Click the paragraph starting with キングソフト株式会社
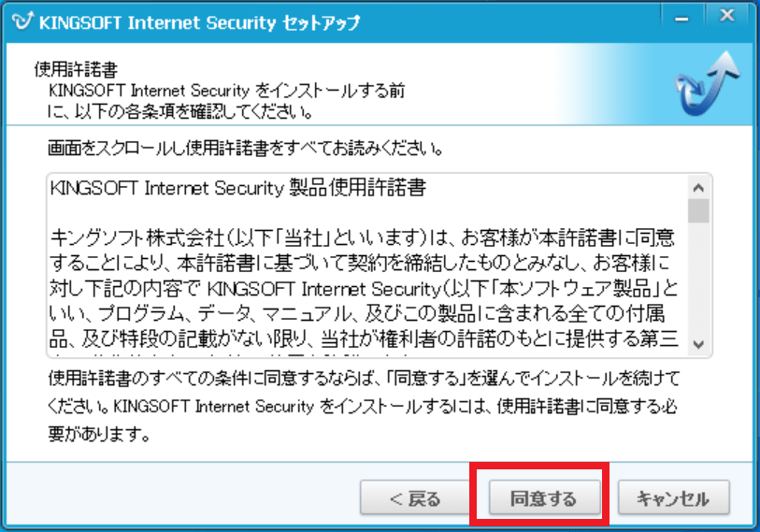The width and height of the screenshot is (760, 532). [365, 232]
